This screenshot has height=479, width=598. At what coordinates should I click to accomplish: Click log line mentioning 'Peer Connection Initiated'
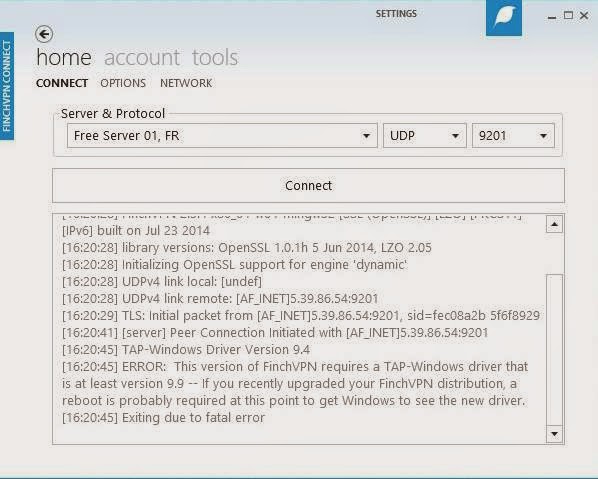point(275,333)
